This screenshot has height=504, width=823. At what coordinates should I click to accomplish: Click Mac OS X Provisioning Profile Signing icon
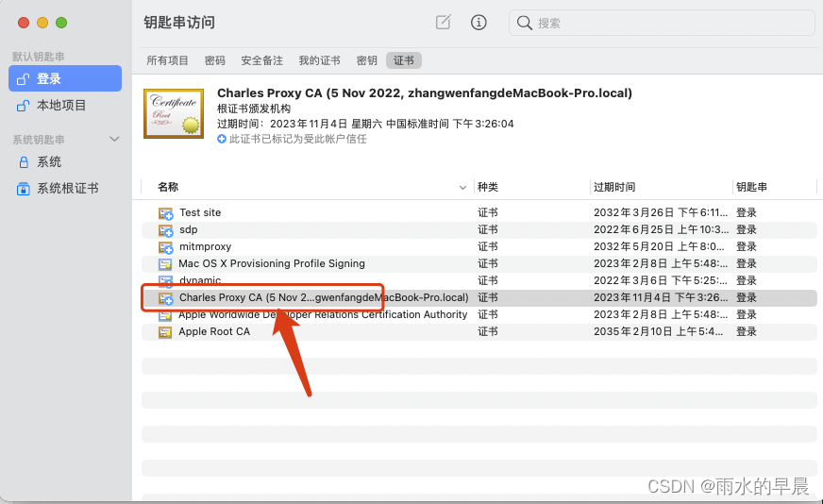[x=165, y=264]
